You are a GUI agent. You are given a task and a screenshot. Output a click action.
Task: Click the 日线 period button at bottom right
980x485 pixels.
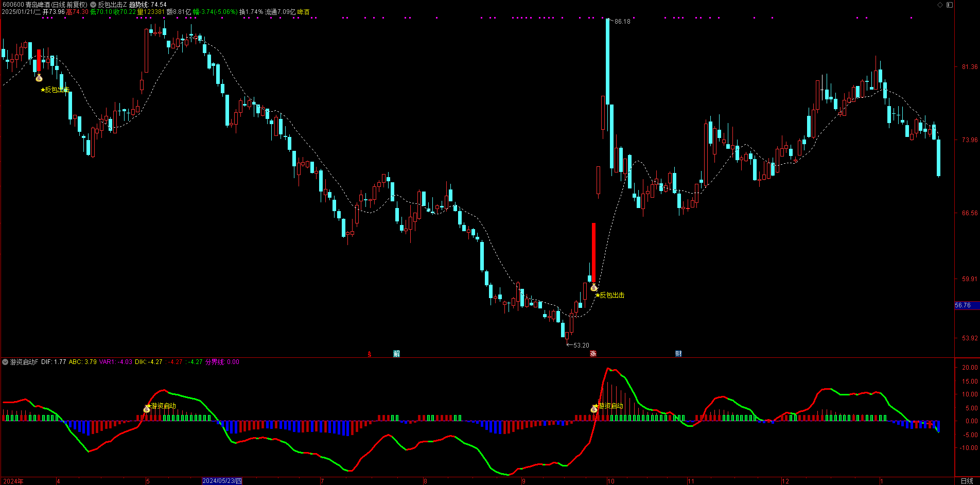click(967, 481)
